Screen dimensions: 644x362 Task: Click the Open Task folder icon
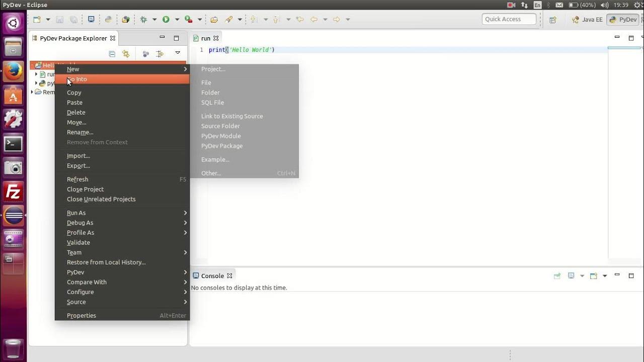point(214,20)
